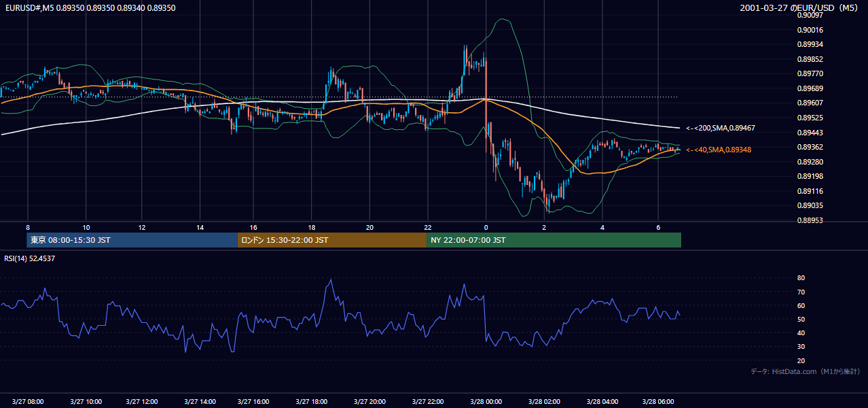Click RSI scale value 80
The height and width of the screenshot is (408, 868).
(x=801, y=278)
